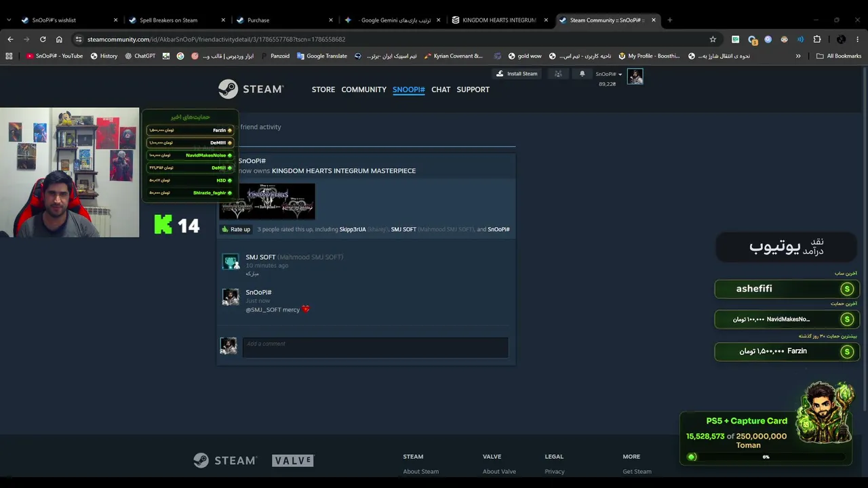Open the friends icon beside Install Steam

pos(558,74)
